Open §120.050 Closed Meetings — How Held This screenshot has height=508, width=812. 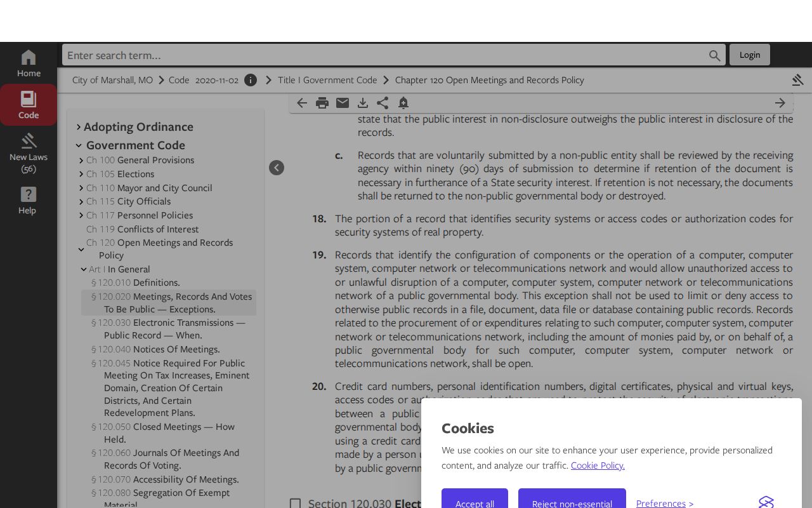click(163, 433)
